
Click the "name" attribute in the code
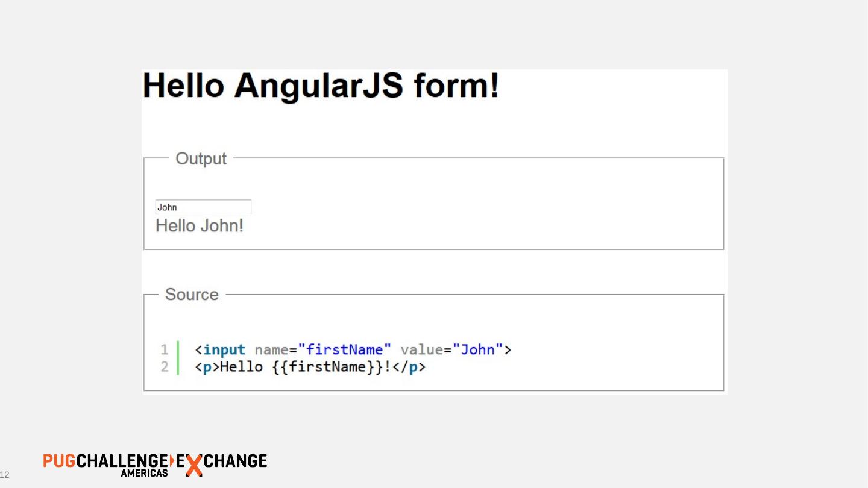coord(271,349)
